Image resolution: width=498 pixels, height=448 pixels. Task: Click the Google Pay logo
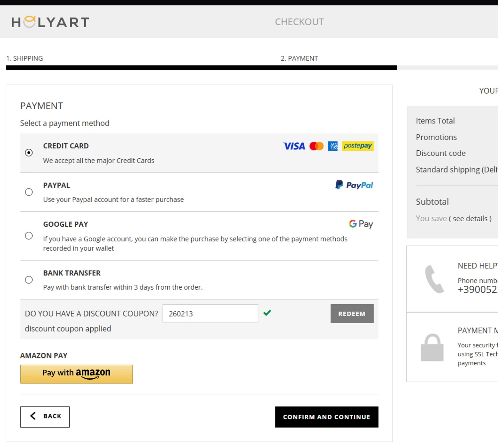point(361,224)
